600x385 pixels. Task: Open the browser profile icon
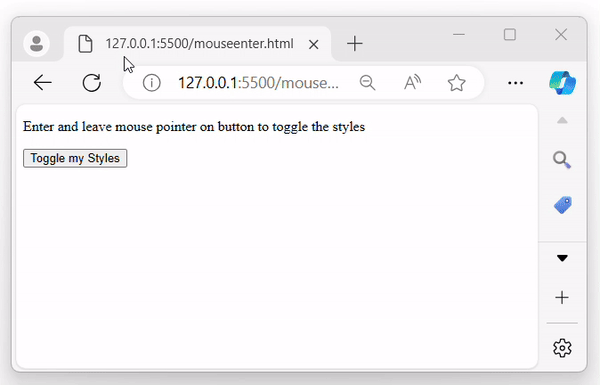click(36, 43)
